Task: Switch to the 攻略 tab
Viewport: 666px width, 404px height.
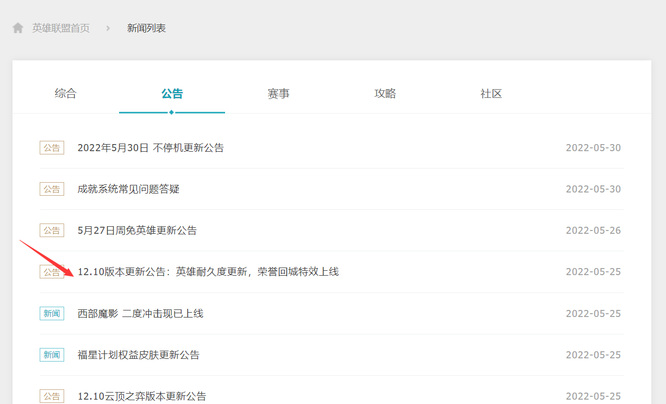Action: point(385,93)
